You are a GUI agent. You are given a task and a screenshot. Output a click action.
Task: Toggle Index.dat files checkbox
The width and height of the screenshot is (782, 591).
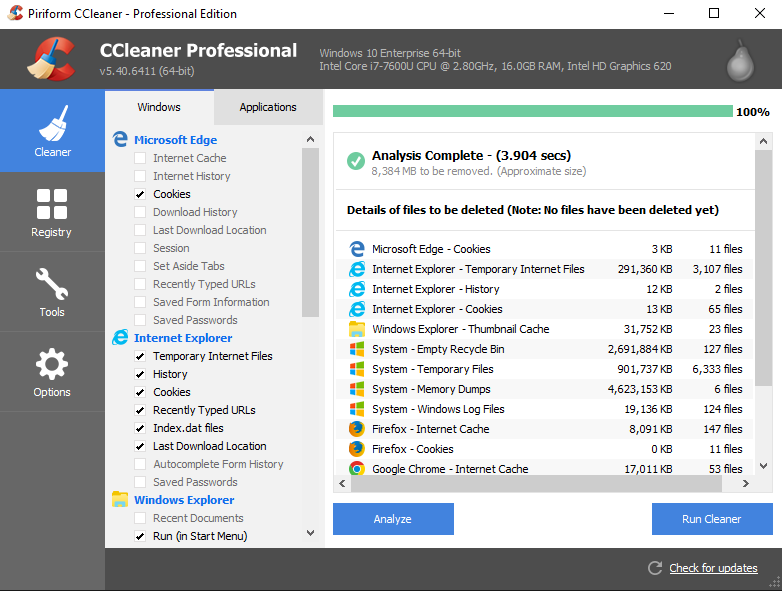[x=140, y=428]
